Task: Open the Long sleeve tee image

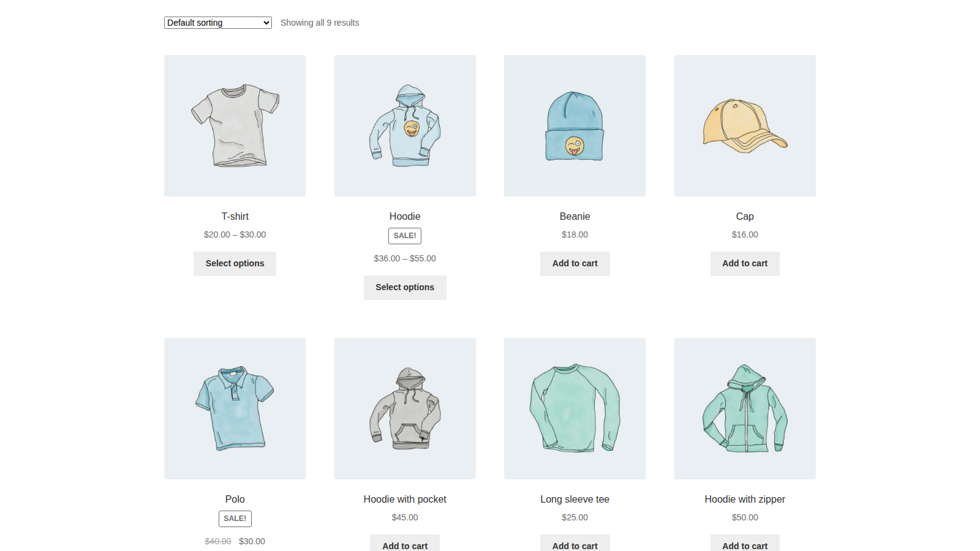Action: [x=575, y=408]
